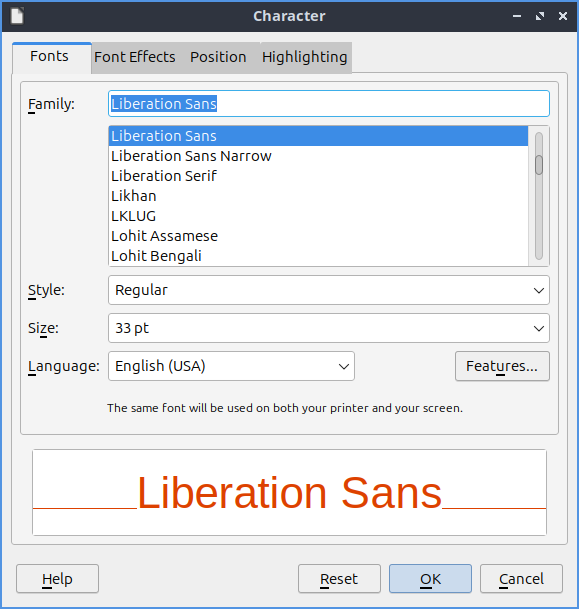Click the Family text input field

329,104
